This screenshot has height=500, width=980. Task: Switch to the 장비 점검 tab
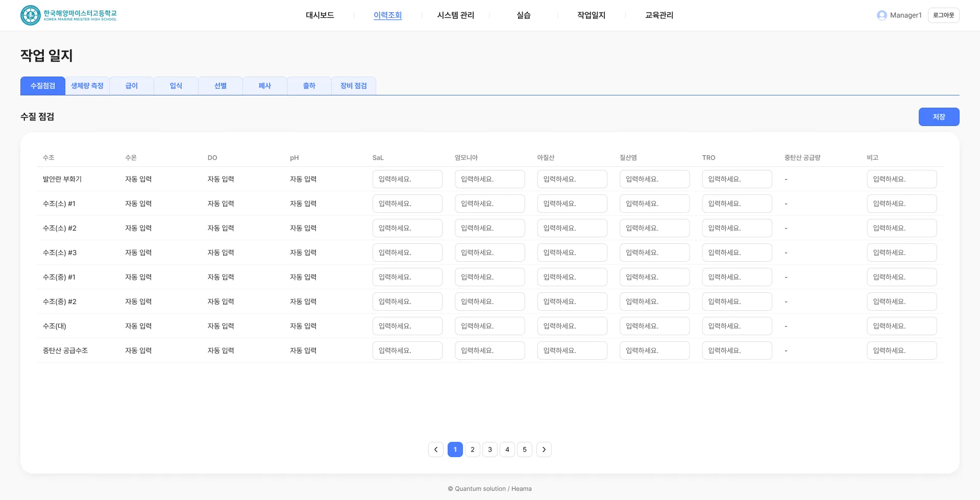[x=354, y=86]
